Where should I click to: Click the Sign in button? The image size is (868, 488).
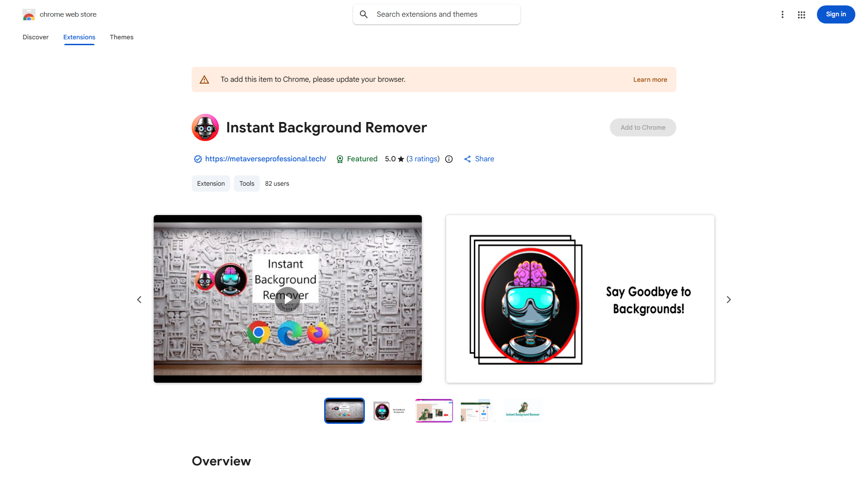click(x=835, y=14)
